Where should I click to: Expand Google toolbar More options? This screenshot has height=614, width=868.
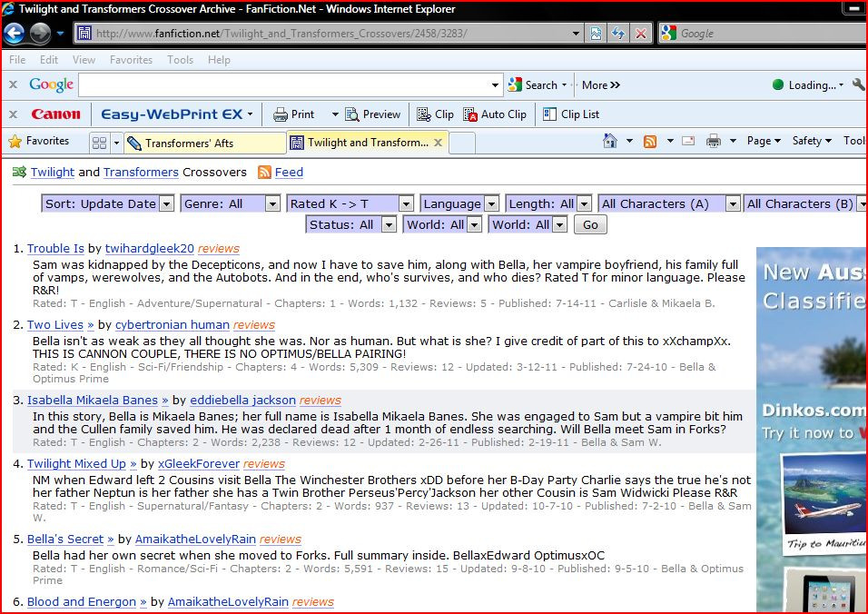click(601, 84)
